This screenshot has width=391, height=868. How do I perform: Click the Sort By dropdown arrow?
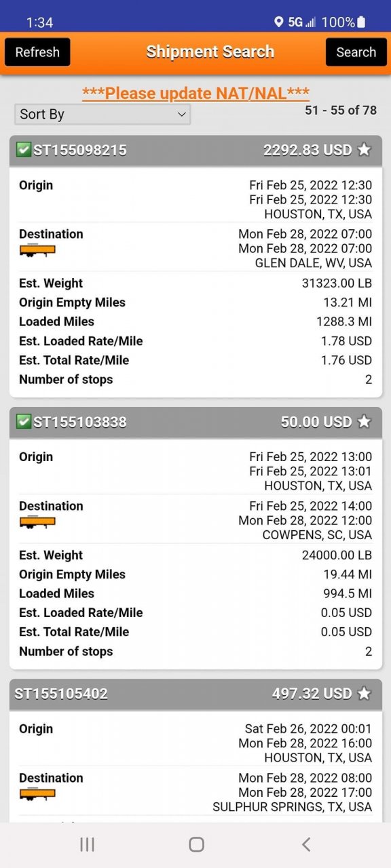[181, 115]
